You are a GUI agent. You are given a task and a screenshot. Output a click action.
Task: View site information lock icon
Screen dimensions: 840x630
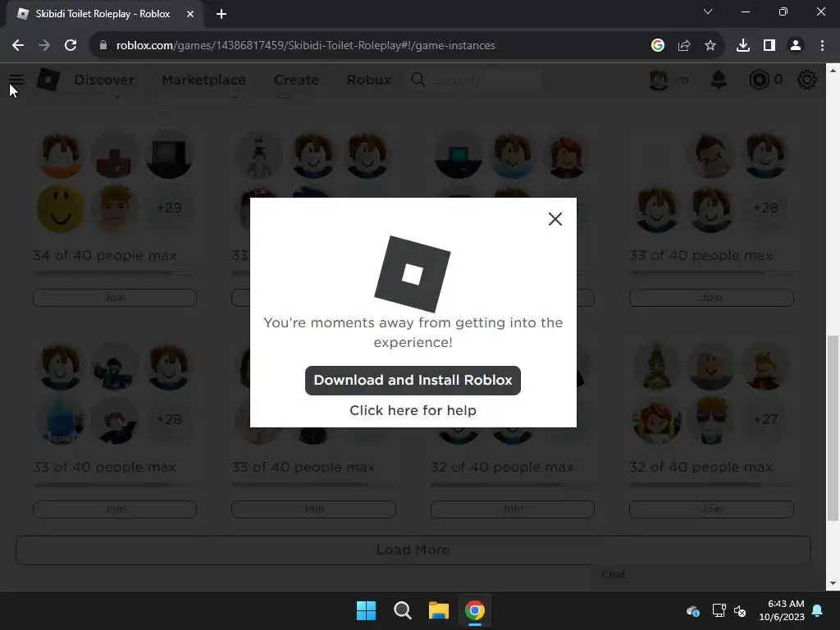click(x=103, y=45)
